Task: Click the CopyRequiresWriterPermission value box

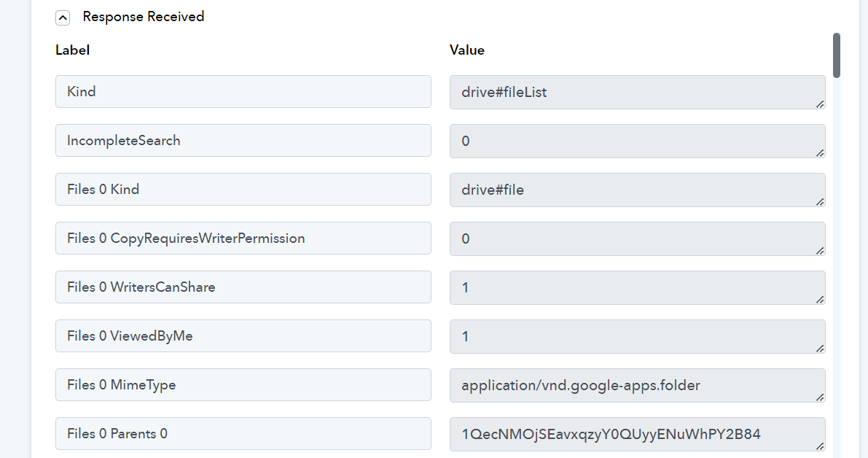Action: click(x=637, y=238)
